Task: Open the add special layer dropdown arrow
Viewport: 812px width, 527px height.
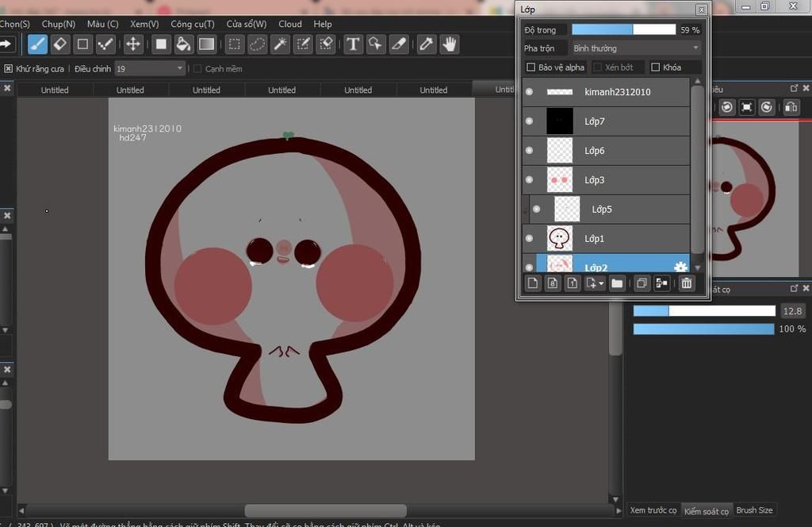Action: (601, 284)
